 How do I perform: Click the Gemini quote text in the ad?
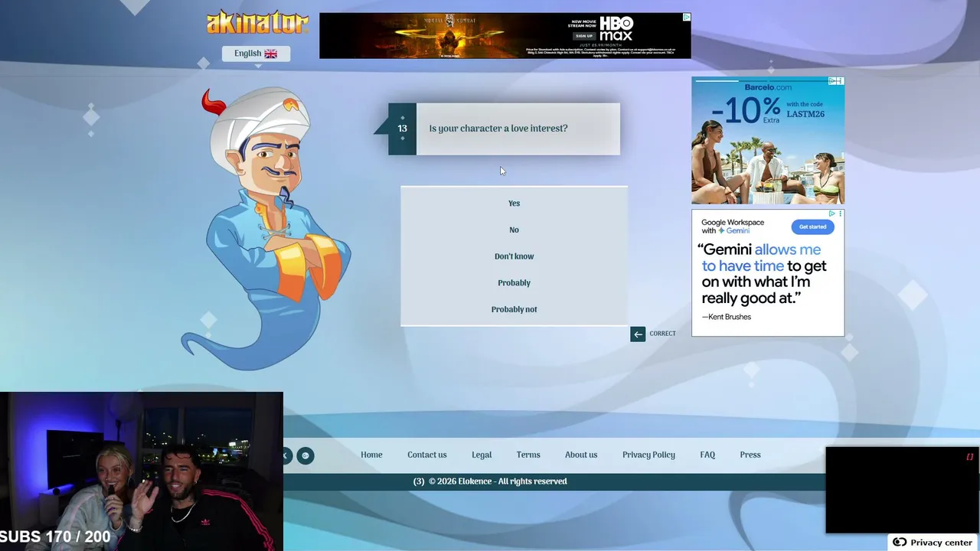click(762, 273)
